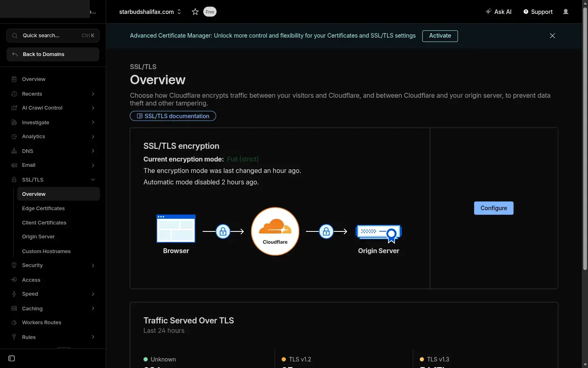Open the domain switcher beside starbudshalifax.com
This screenshot has width=588, height=368.
point(179,12)
